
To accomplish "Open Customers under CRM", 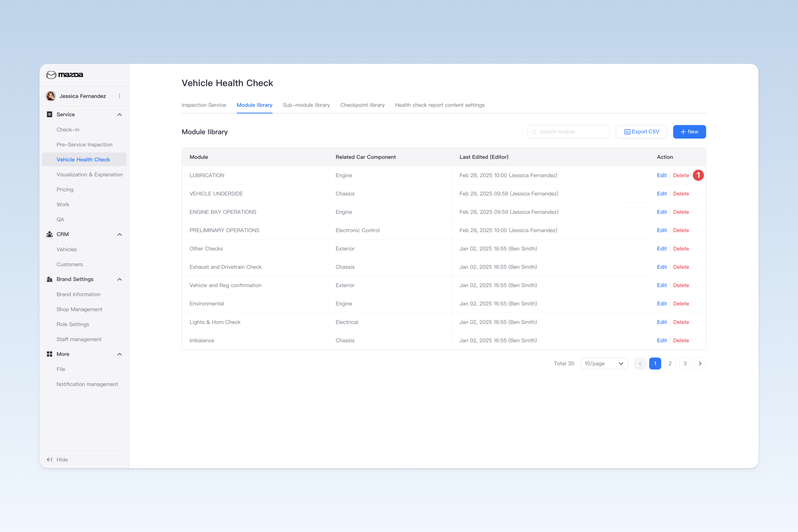I will click(70, 264).
